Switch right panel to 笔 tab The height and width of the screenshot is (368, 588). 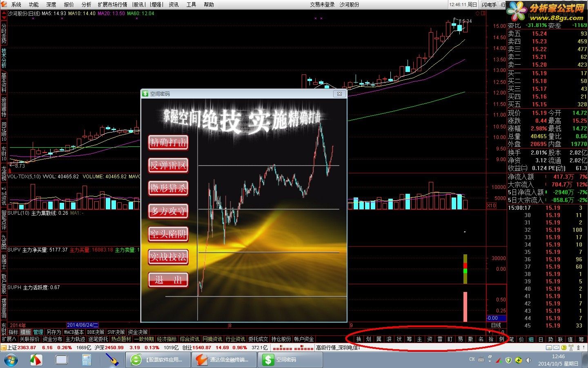pyautogui.click(x=511, y=339)
